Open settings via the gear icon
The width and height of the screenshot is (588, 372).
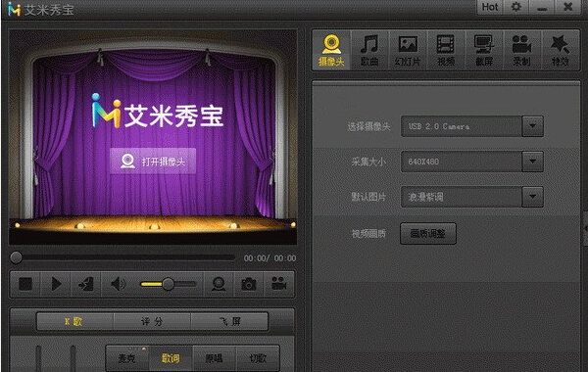click(x=516, y=7)
